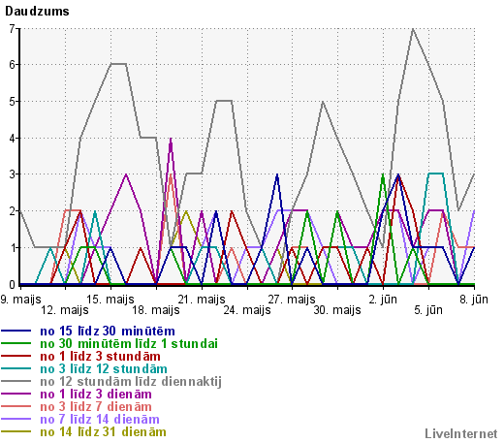Click the dark blue legend line swatch
Viewport: 504px width, 443px height.
[x=16, y=331]
